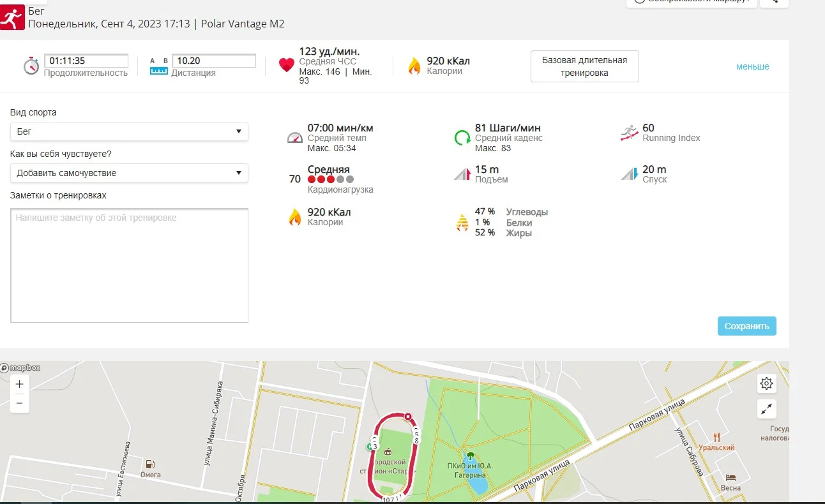825x504 pixels.
Task: Zoom in the map with plus button
Action: point(20,384)
